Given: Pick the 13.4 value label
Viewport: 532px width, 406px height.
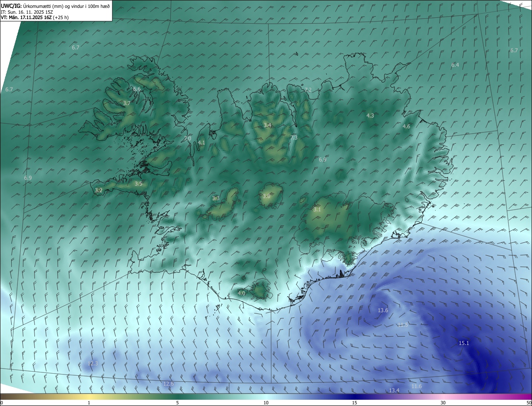Looking at the screenshot, I should click(x=394, y=390).
